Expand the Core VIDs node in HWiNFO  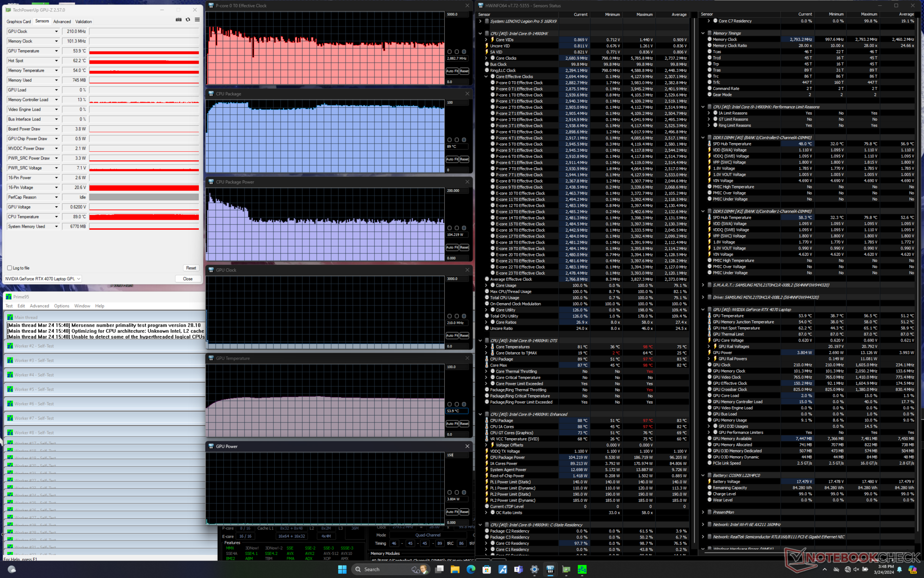coord(486,40)
